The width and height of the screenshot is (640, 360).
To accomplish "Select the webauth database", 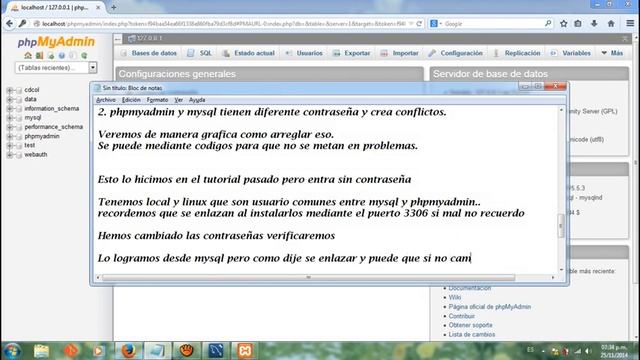I will pos(36,155).
